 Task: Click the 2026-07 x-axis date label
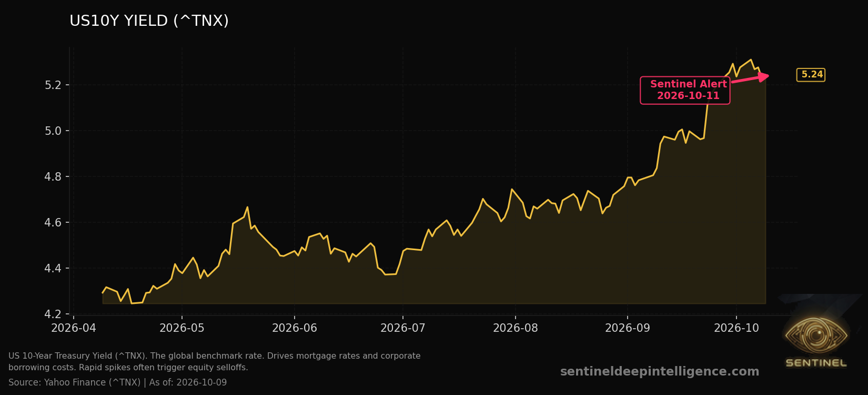pyautogui.click(x=403, y=328)
